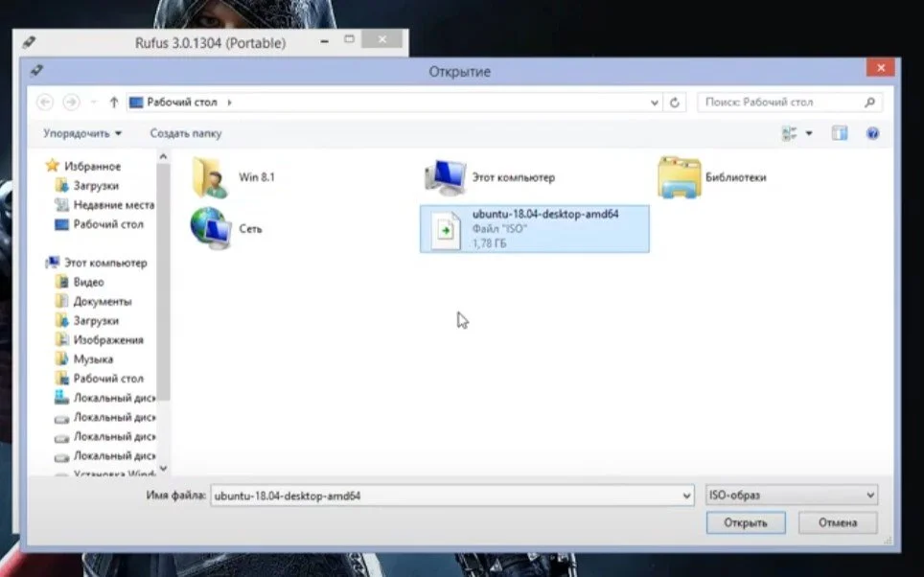Go up one folder level
The image size is (924, 577).
(114, 102)
